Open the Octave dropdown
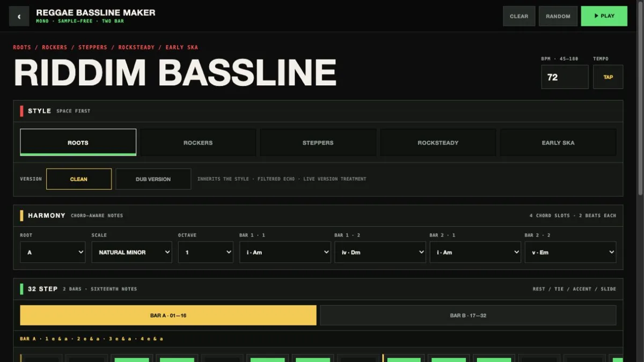Screen dimensions: 644x362 pyautogui.click(x=206, y=252)
